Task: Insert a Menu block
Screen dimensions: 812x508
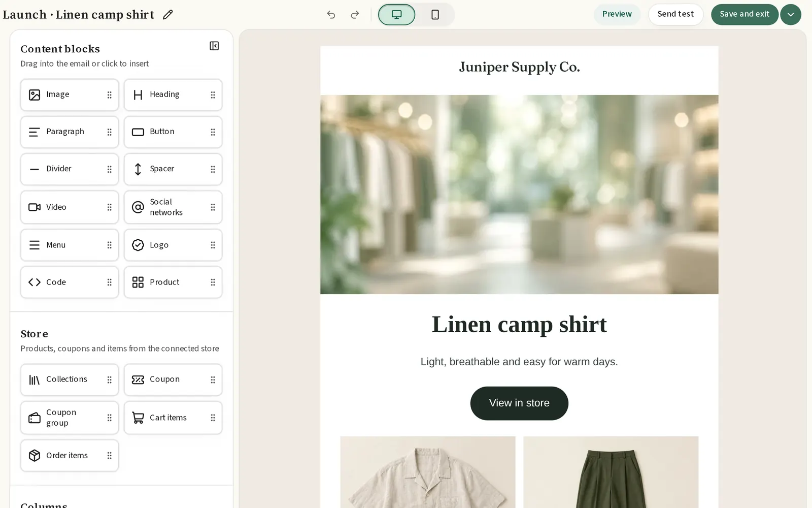Action: 70,245
